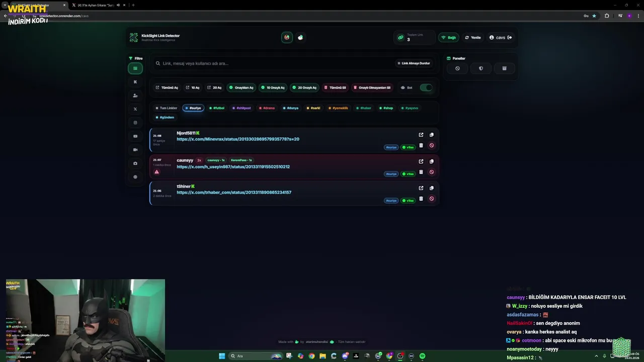Click the v1lsa badge on Njord5811 row

pos(408,147)
